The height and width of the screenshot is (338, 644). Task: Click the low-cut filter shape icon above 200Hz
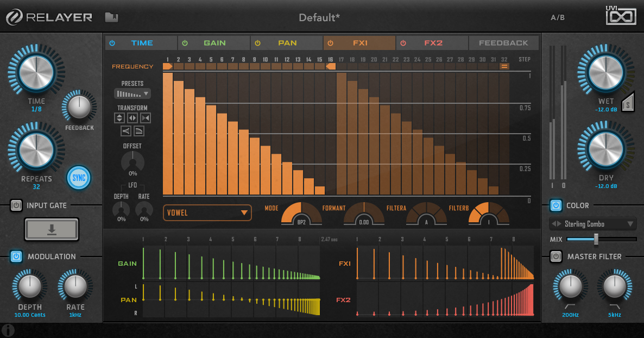570,306
